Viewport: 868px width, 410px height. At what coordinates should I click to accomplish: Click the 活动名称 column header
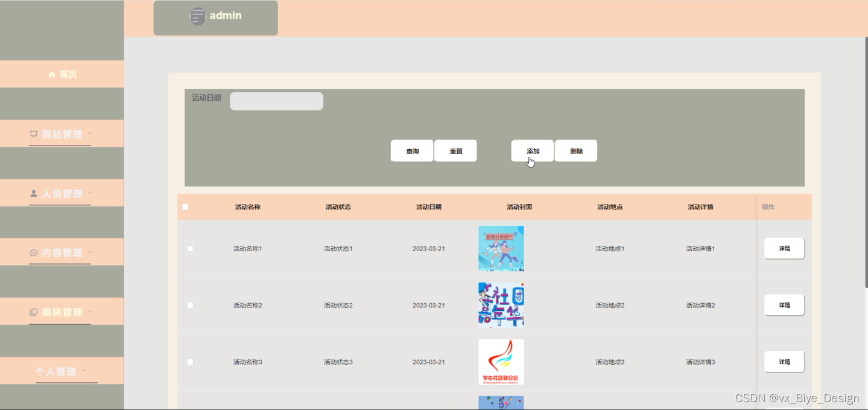[248, 207]
